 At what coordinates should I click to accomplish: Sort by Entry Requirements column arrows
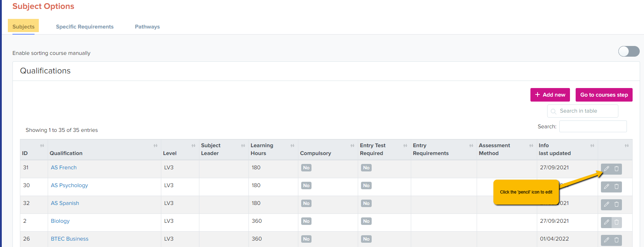471,145
